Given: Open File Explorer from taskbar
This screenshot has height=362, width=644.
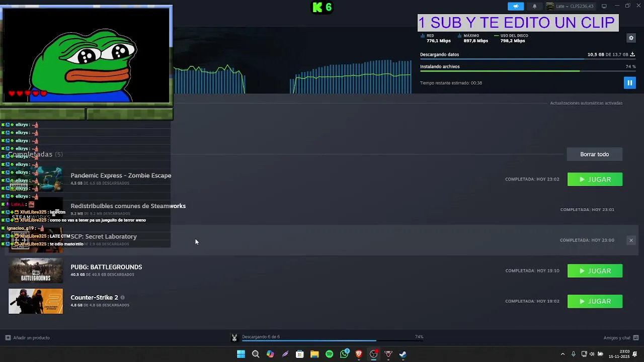Looking at the screenshot, I should [x=314, y=354].
